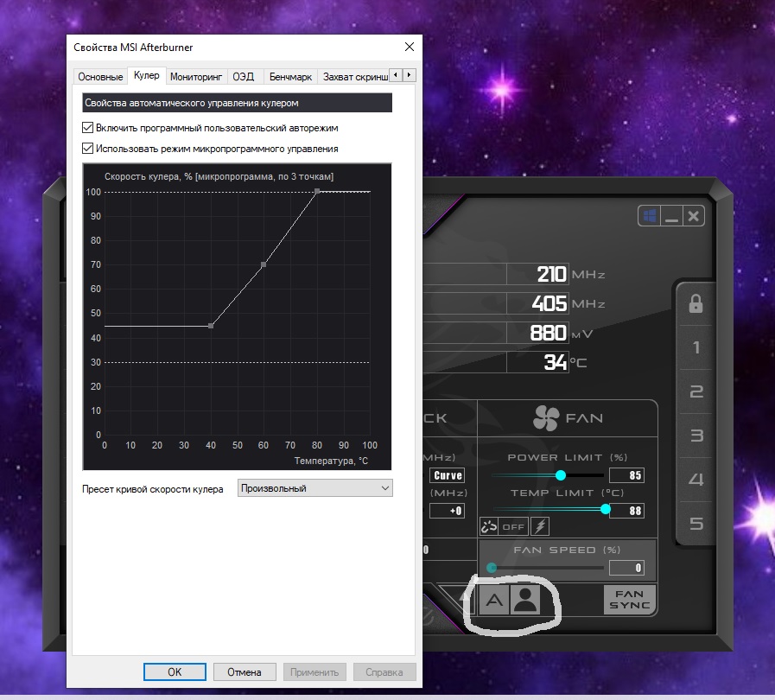Close the Свойства MSI Afterburner dialog
775x700 pixels.
410,47
